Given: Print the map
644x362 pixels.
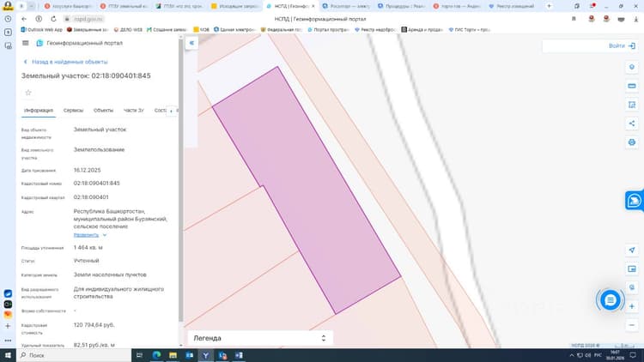Looking at the screenshot, I should (x=632, y=142).
